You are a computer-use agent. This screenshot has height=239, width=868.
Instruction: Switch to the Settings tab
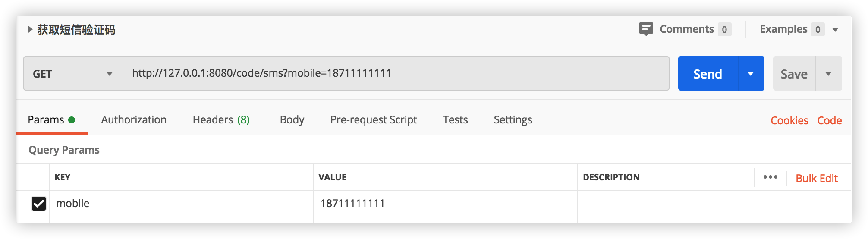[513, 120]
